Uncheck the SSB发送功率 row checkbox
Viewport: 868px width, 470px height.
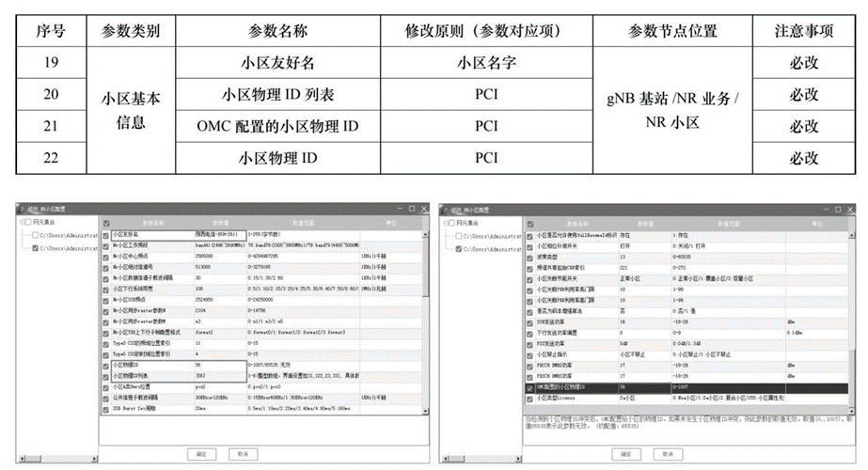pos(529,322)
